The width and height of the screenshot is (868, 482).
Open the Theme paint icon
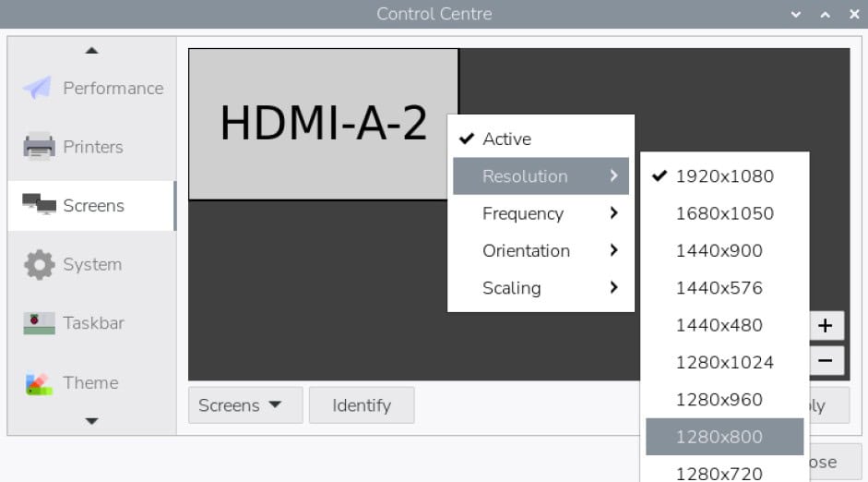click(39, 383)
